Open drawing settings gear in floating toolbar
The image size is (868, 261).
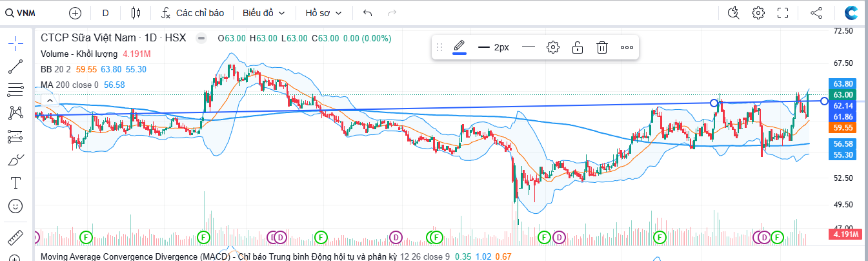pos(553,47)
